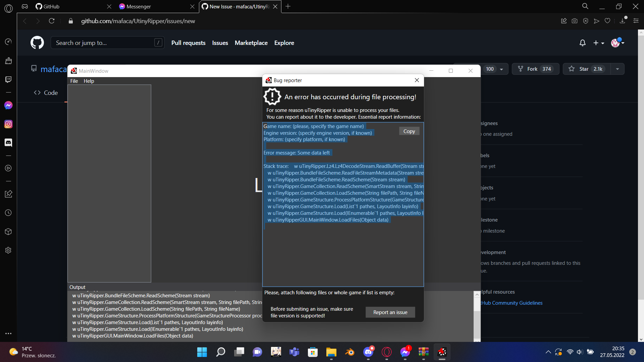The image size is (644, 362).
Task: Mute system volume in the tray
Action: pos(579,352)
